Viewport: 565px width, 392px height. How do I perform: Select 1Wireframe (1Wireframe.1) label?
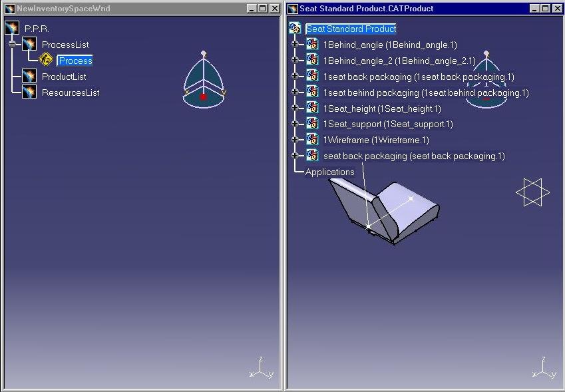(x=376, y=140)
